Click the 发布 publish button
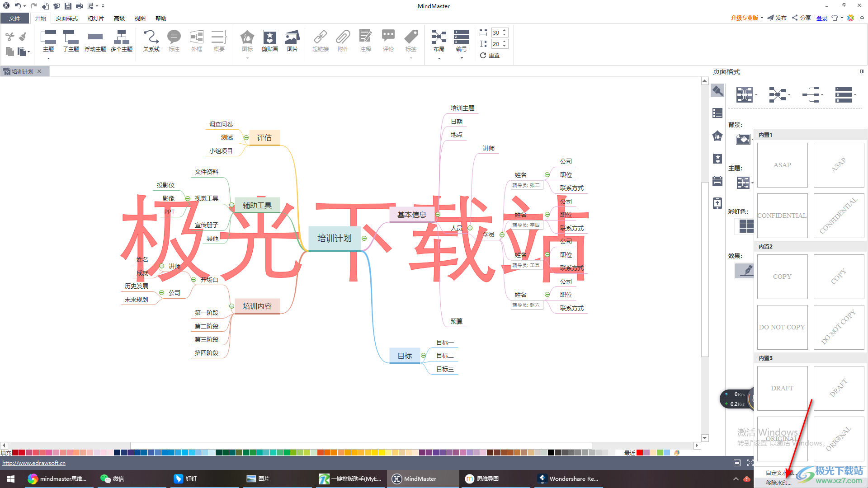The image size is (868, 488). tap(777, 18)
